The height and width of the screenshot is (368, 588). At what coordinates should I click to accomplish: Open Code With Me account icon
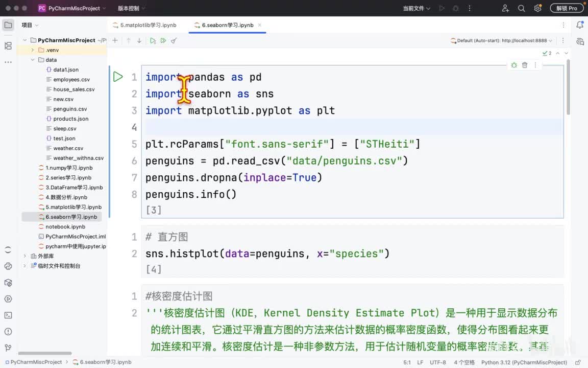coord(505,8)
